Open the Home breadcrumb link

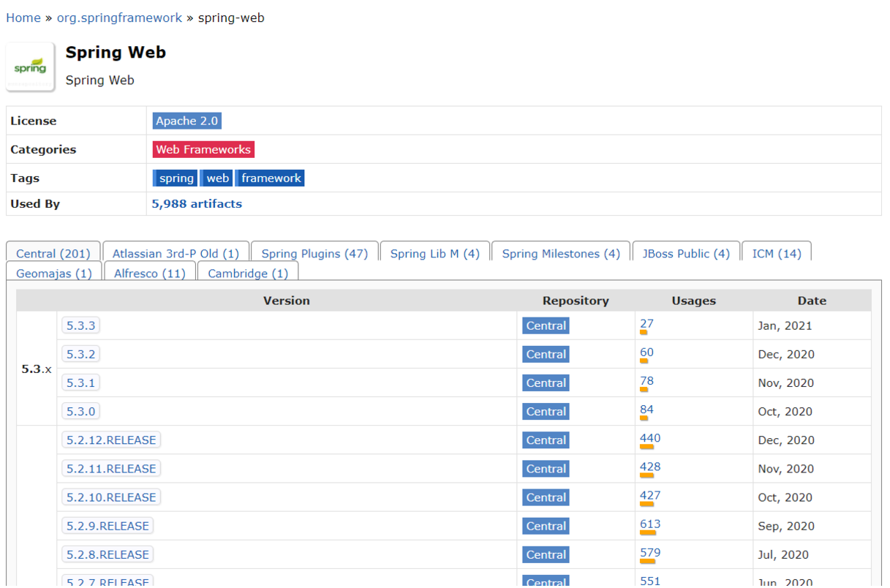point(23,17)
